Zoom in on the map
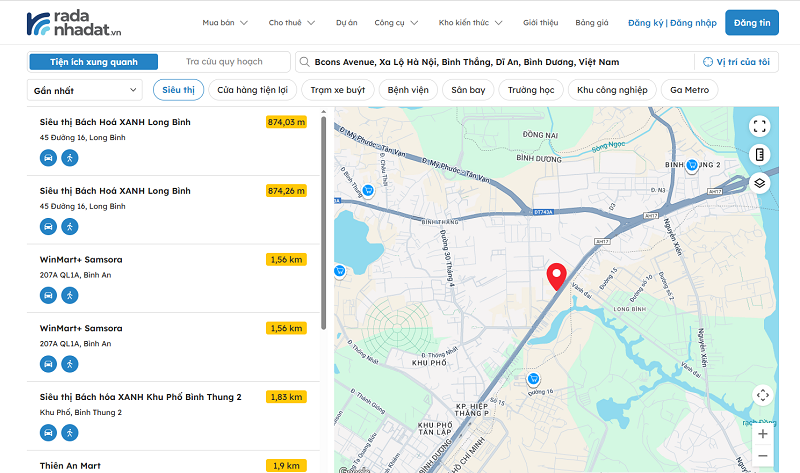Image resolution: width=800 pixels, height=473 pixels. tap(762, 434)
